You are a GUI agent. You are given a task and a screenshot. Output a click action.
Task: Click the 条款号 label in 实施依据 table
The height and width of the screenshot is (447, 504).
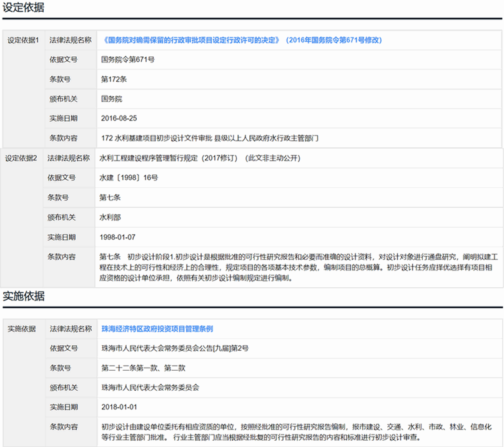pyautogui.click(x=60, y=368)
